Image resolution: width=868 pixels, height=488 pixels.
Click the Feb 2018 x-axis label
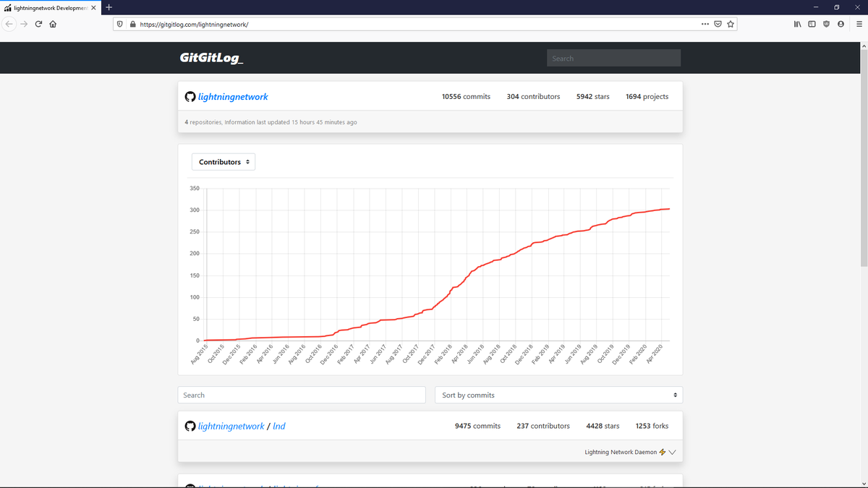[444, 353]
